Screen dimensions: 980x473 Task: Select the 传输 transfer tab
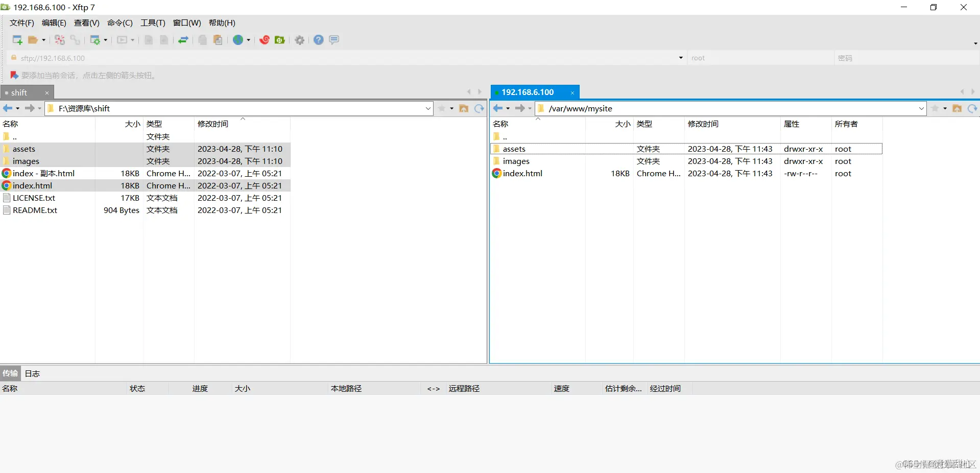pos(10,373)
